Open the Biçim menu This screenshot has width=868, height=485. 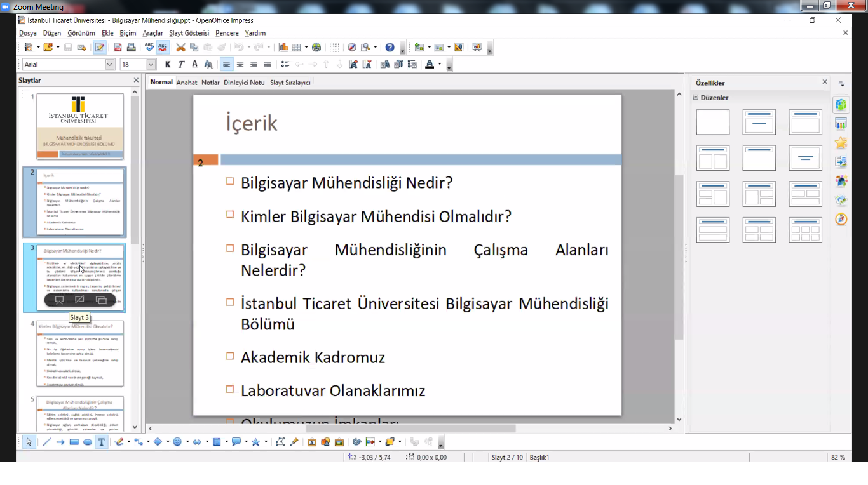[128, 33]
